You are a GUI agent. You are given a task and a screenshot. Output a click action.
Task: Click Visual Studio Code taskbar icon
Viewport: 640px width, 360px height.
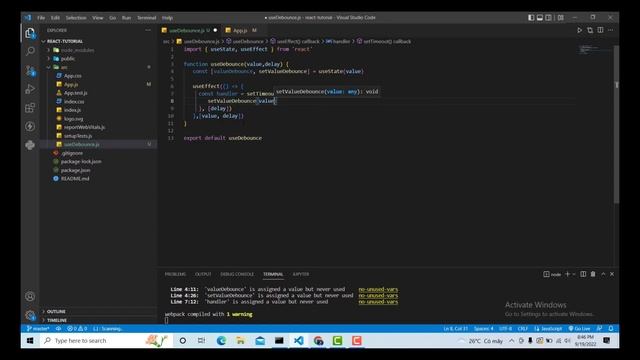pyautogui.click(x=299, y=340)
